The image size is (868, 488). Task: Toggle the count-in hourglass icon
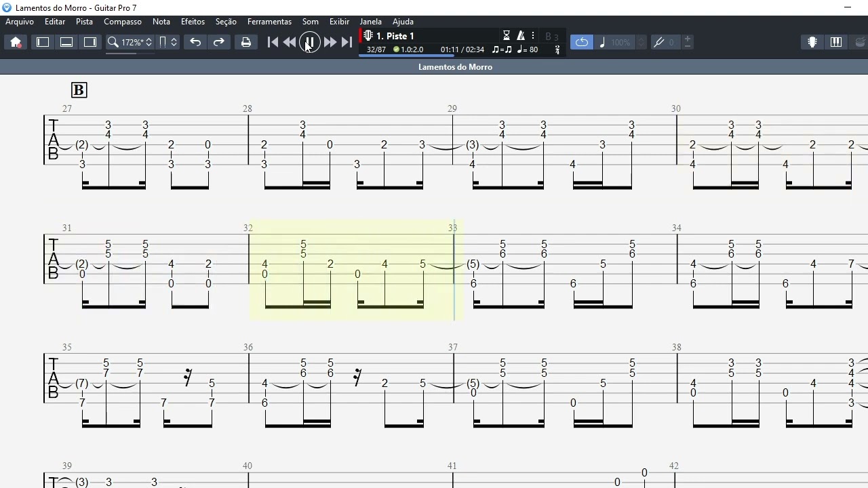[506, 36]
